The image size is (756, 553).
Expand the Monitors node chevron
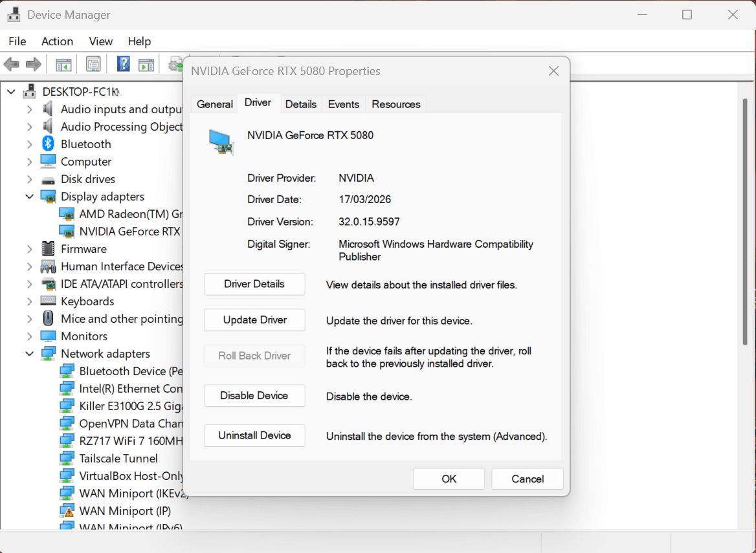point(29,336)
